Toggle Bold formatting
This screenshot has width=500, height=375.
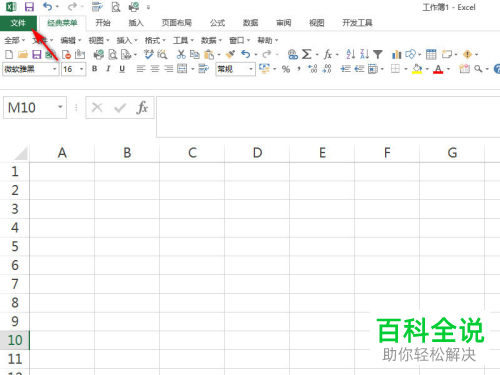(94, 69)
